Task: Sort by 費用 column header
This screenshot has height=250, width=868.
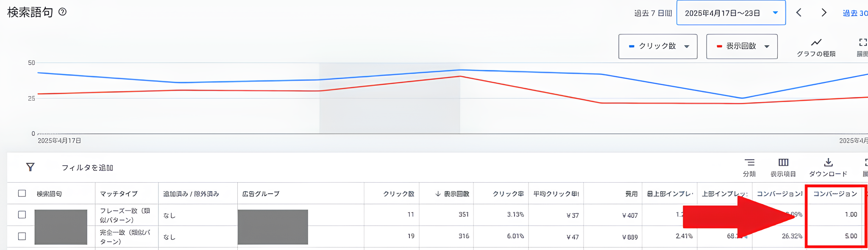Action: [631, 194]
